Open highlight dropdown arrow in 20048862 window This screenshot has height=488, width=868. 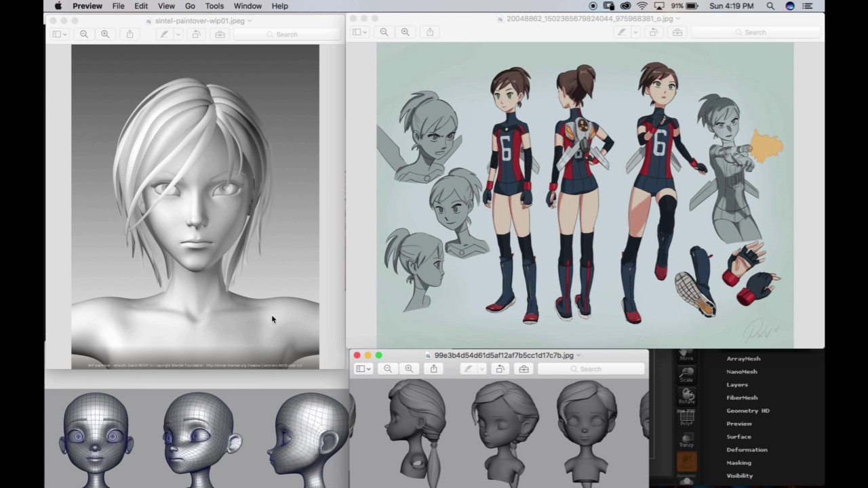636,32
